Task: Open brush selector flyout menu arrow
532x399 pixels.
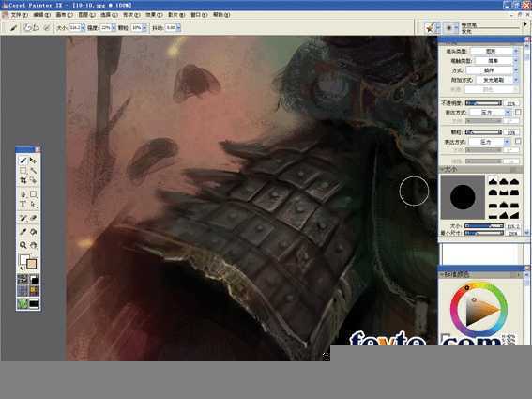Action: tap(525, 24)
